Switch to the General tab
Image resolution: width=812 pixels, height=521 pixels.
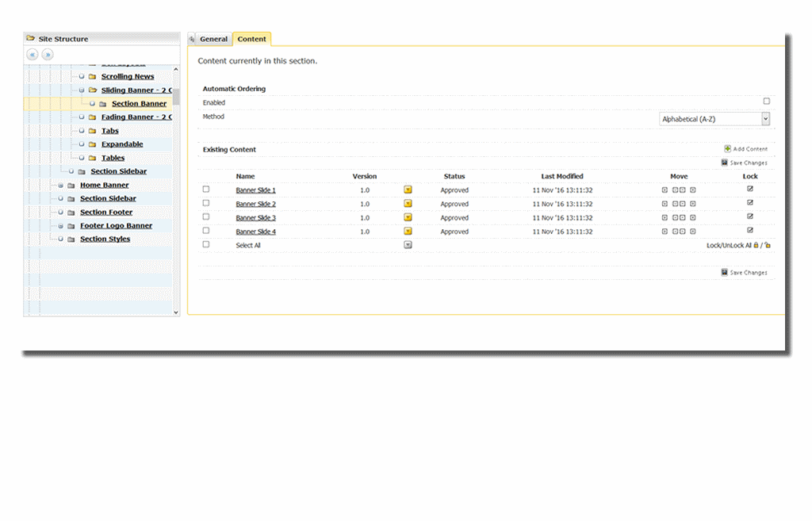pos(213,39)
